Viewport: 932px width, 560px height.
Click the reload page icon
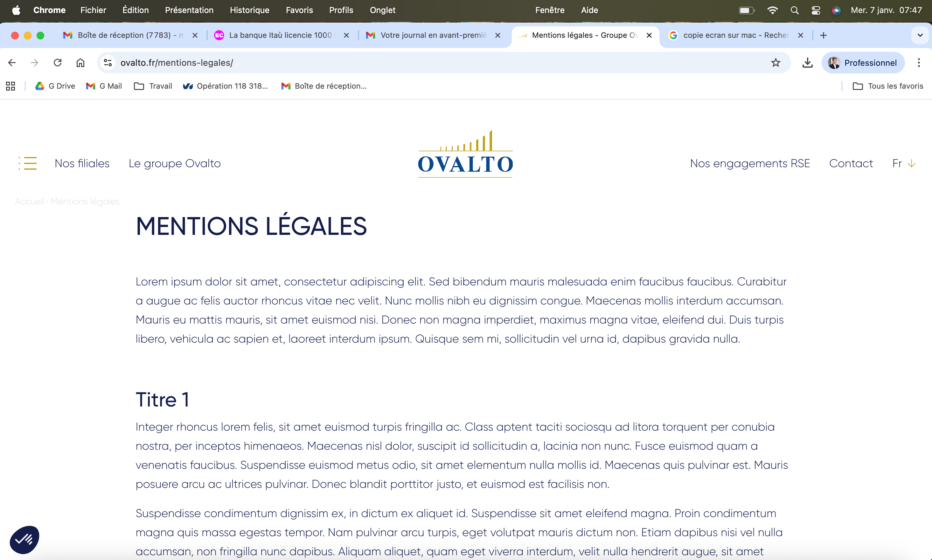57,63
